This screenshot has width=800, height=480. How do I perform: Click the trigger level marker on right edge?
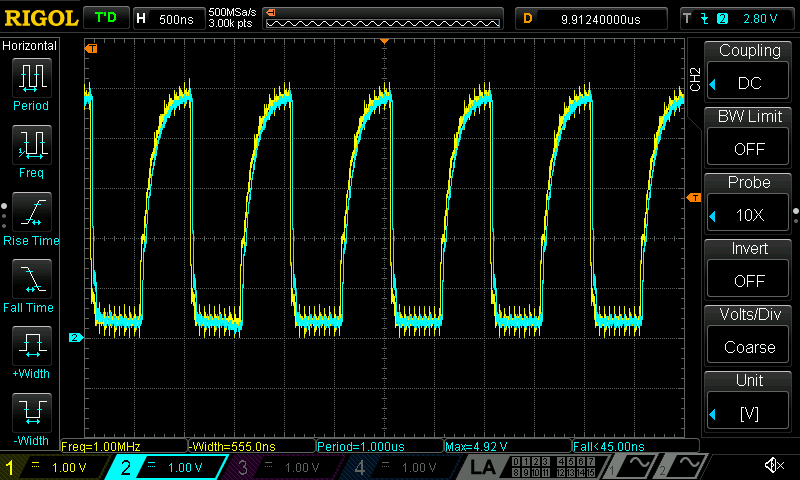pyautogui.click(x=694, y=197)
